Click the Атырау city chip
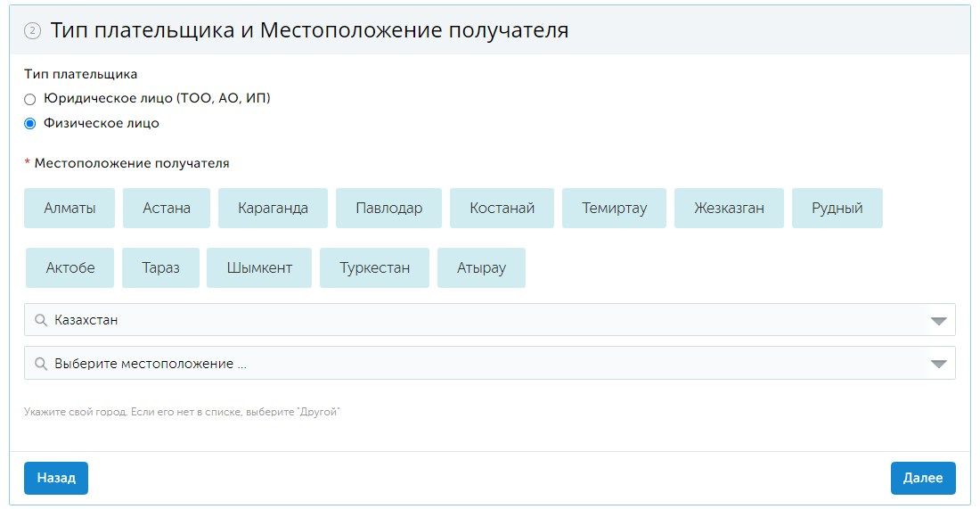980x509 pixels. (481, 267)
